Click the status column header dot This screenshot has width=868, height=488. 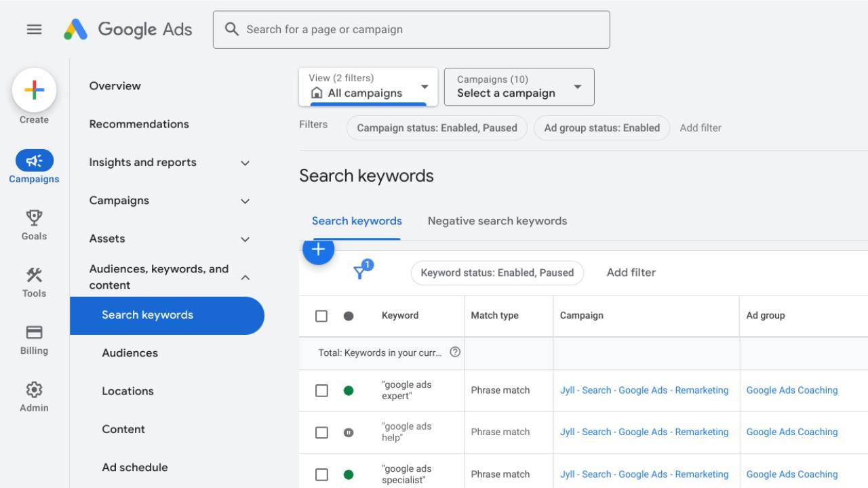point(349,316)
